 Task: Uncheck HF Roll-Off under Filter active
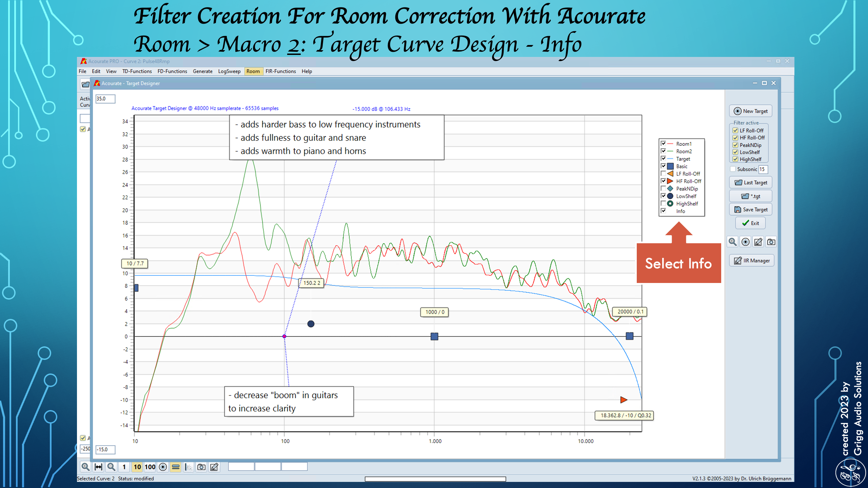tap(735, 138)
